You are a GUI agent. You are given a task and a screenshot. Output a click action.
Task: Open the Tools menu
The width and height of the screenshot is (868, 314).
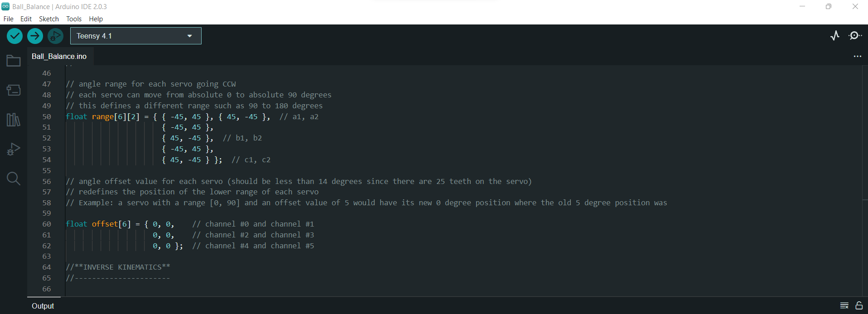pyautogui.click(x=73, y=19)
